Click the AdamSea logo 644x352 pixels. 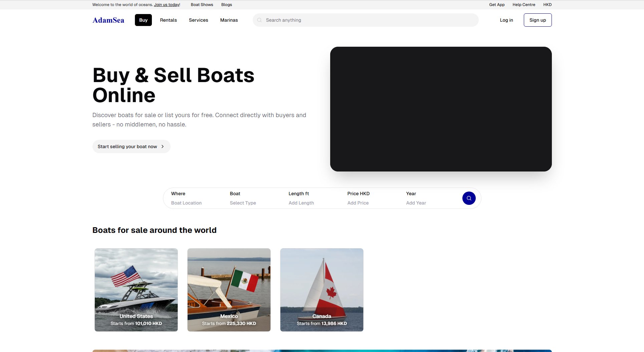108,20
